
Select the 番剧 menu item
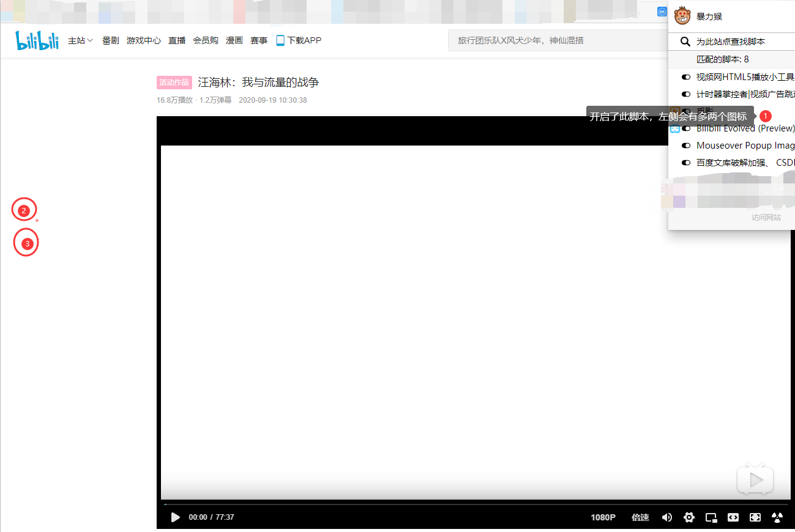point(110,40)
